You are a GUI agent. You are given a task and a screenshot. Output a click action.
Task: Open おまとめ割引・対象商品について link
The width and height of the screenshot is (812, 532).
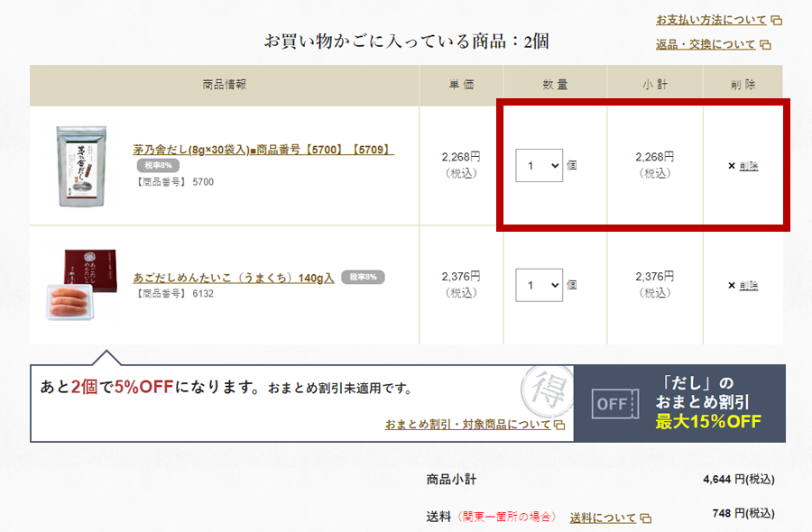tap(467, 425)
